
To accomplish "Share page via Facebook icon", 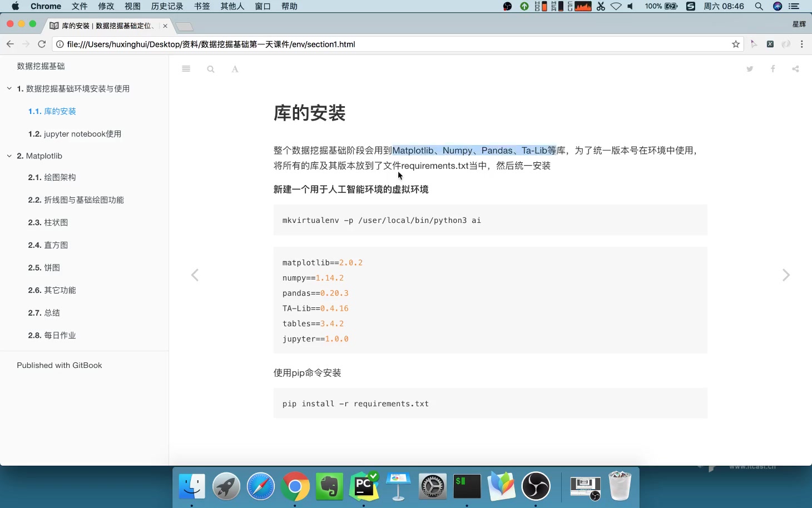I will [x=773, y=69].
